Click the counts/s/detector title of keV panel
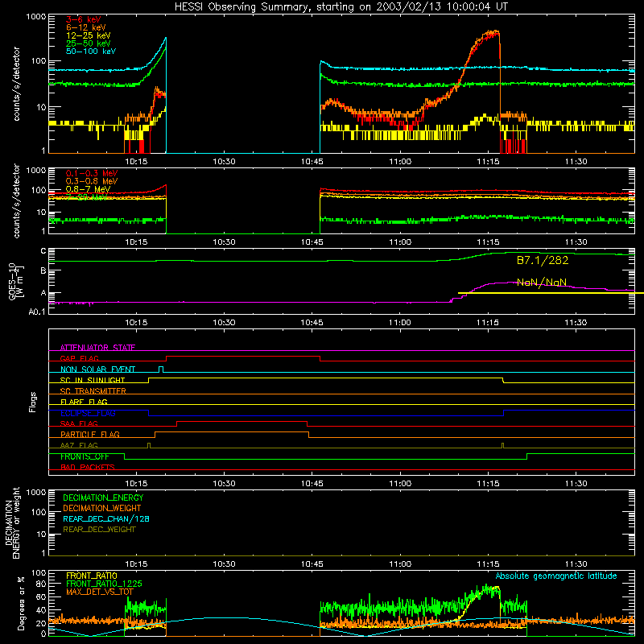This screenshot has width=644, height=644. 16,84
